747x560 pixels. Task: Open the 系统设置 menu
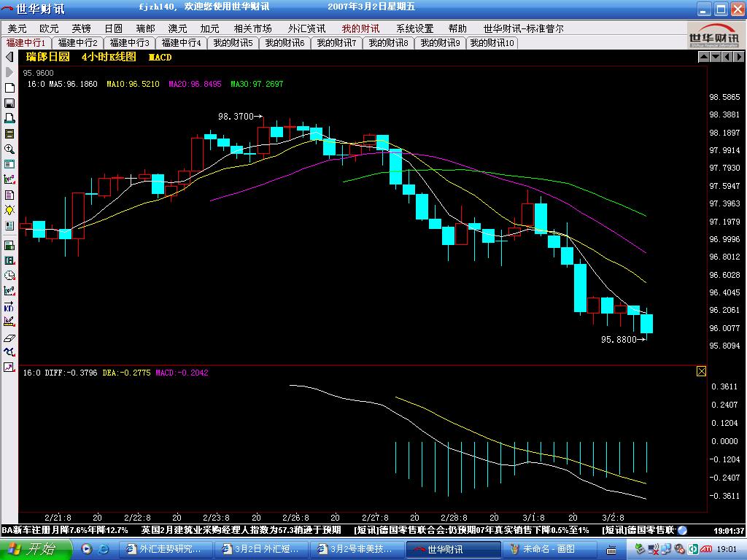pyautogui.click(x=415, y=28)
